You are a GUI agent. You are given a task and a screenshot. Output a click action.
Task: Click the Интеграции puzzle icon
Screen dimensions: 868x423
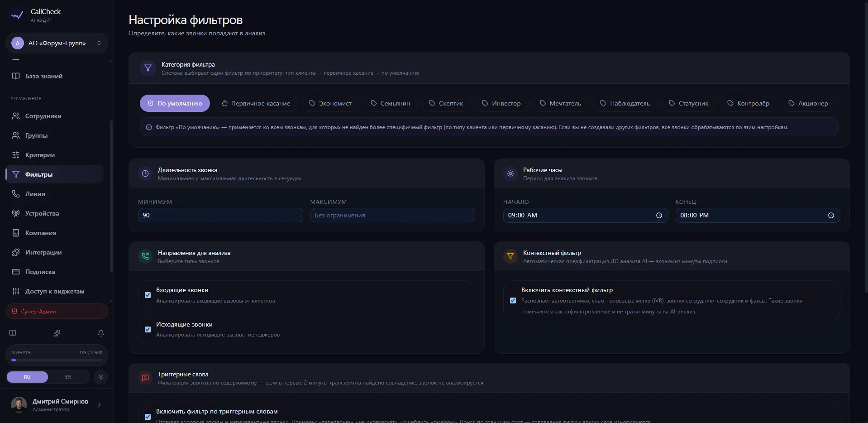(x=16, y=252)
